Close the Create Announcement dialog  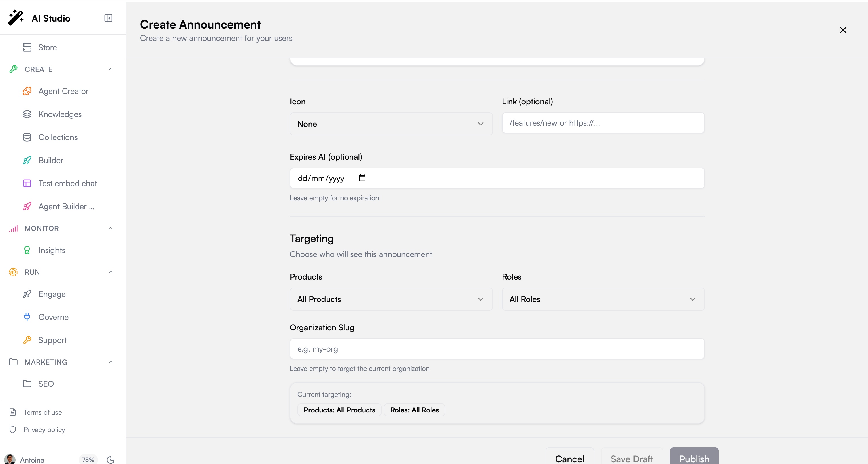[x=843, y=30]
